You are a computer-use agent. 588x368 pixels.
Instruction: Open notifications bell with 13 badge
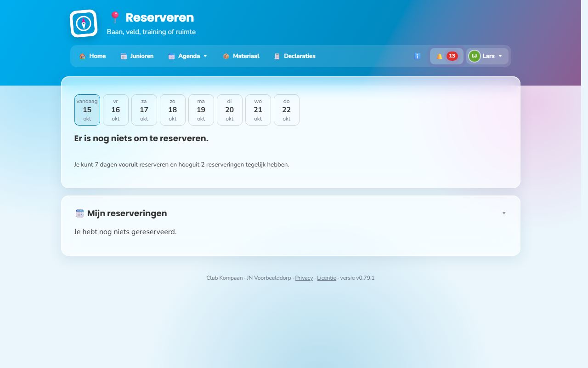(x=447, y=56)
